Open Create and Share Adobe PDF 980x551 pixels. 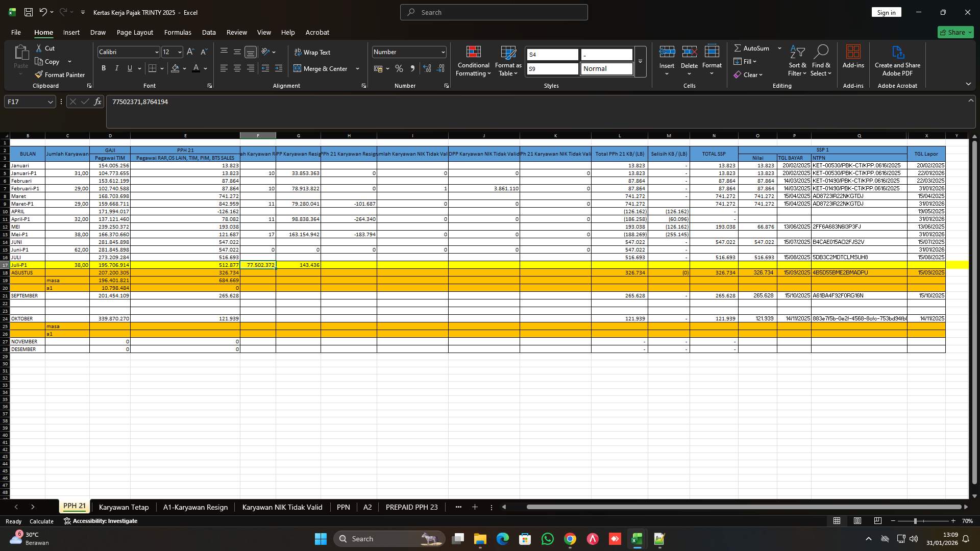click(x=897, y=60)
